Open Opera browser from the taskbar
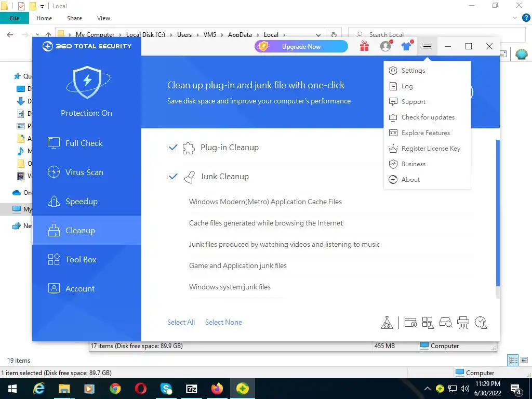This screenshot has width=532, height=399. coord(140,389)
